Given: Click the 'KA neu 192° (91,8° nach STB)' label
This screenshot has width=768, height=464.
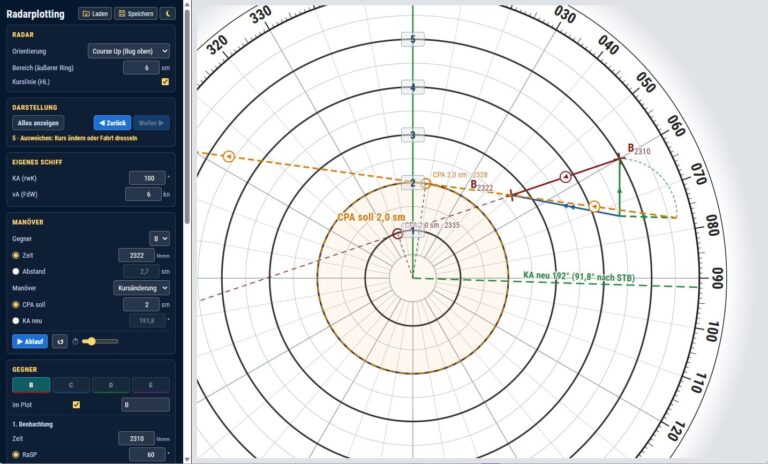Looking at the screenshot, I should 579,276.
